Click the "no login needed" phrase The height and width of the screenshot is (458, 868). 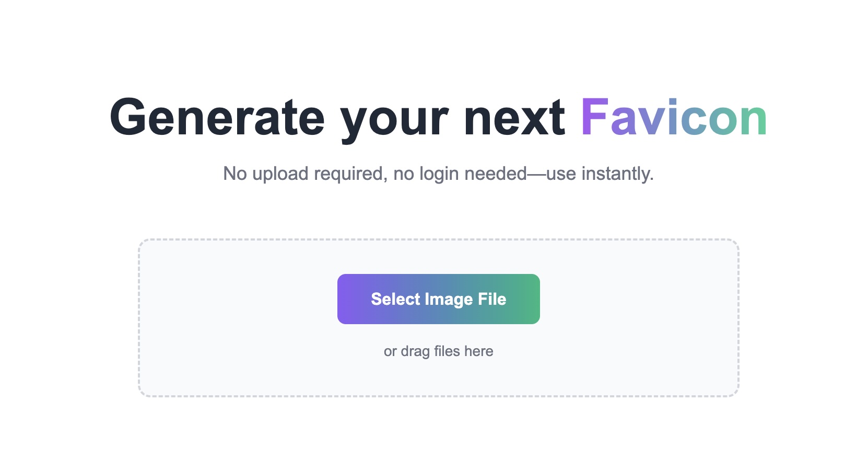click(460, 174)
